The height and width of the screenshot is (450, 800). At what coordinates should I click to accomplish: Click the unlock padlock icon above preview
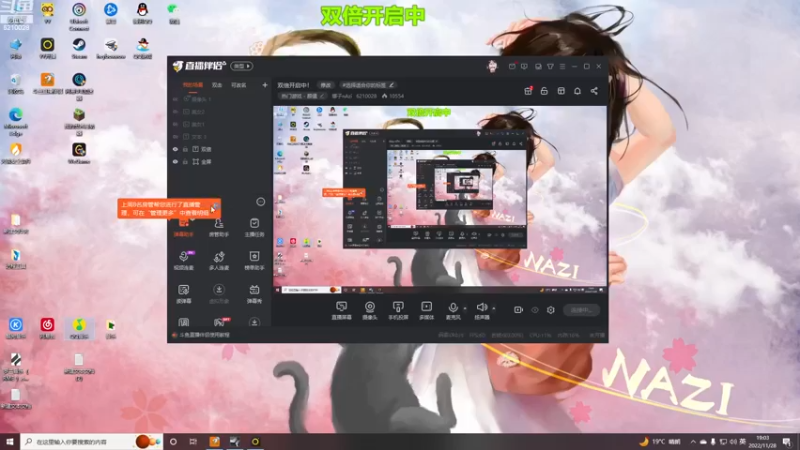pos(544,91)
